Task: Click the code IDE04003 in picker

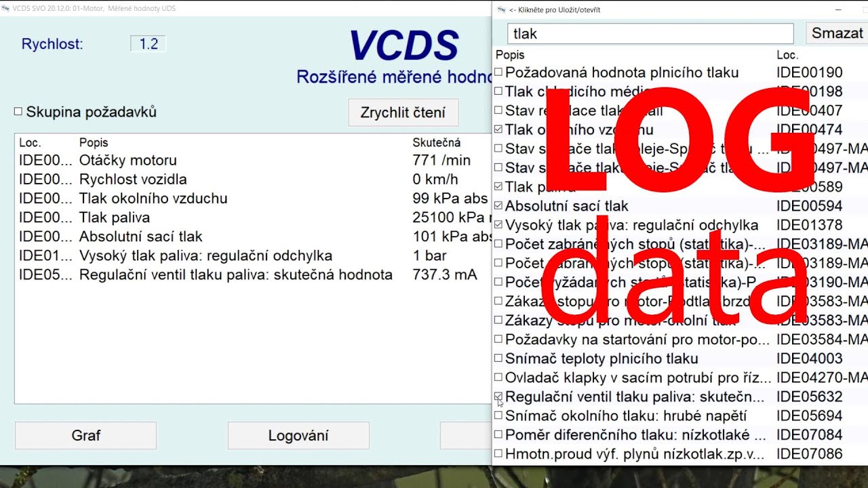Action: [809, 359]
